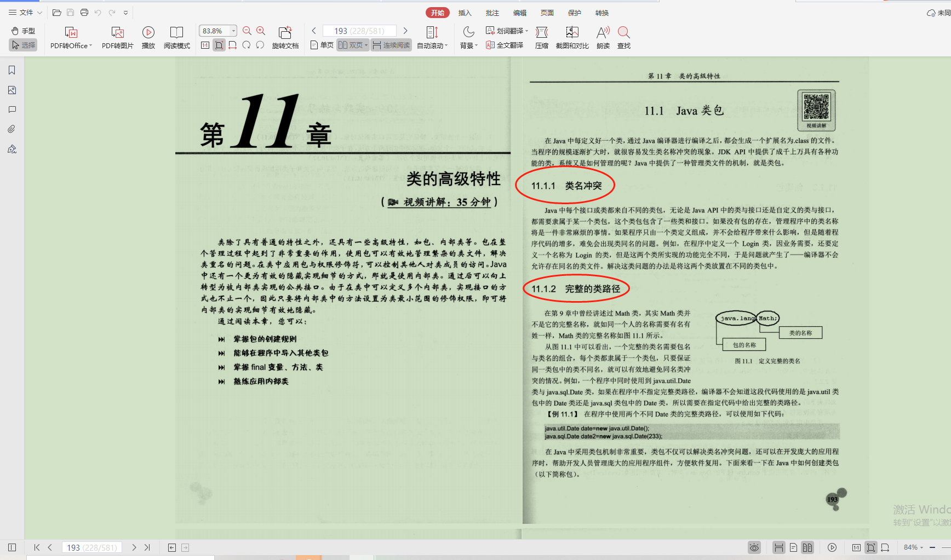The width and height of the screenshot is (951, 560).
Task: Click the 播放 slideshow button
Action: [x=148, y=38]
